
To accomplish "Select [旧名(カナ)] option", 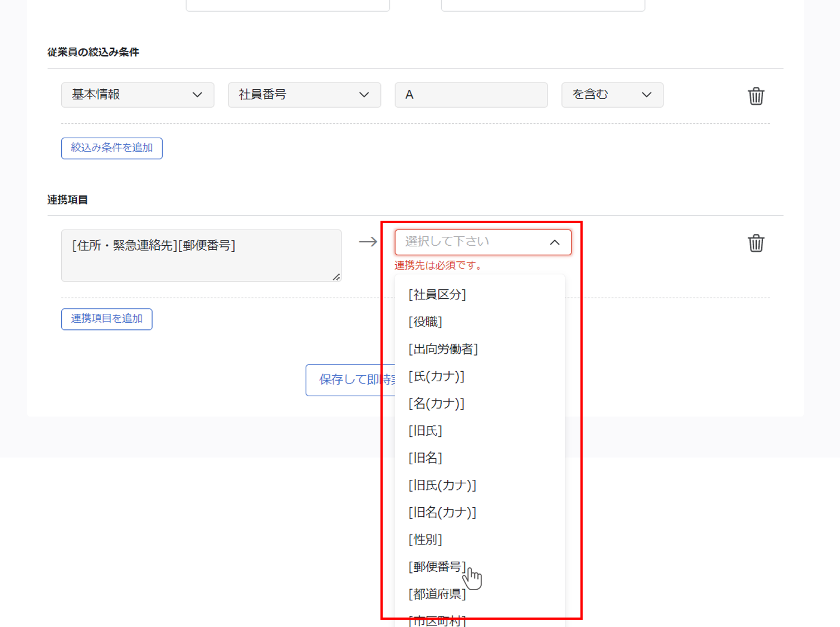I will click(442, 512).
